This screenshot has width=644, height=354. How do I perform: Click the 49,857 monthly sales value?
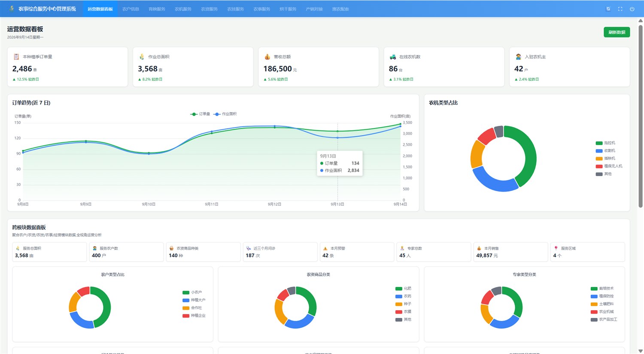click(484, 255)
